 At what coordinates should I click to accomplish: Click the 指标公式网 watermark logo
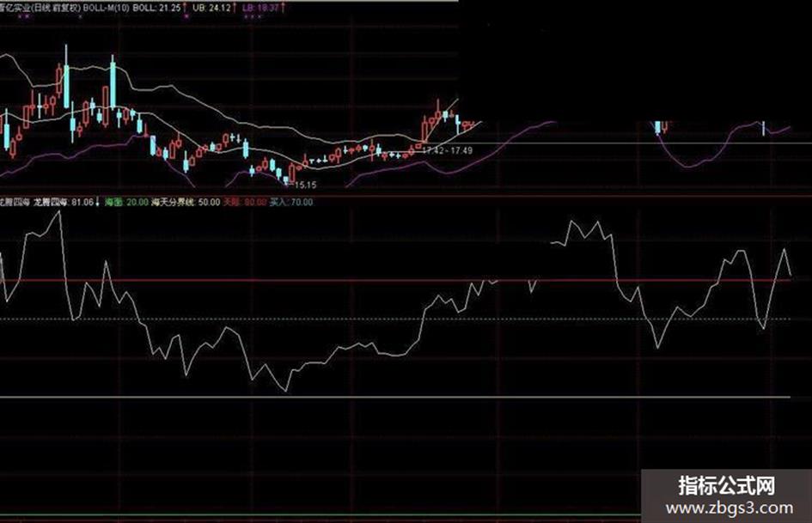tap(727, 486)
